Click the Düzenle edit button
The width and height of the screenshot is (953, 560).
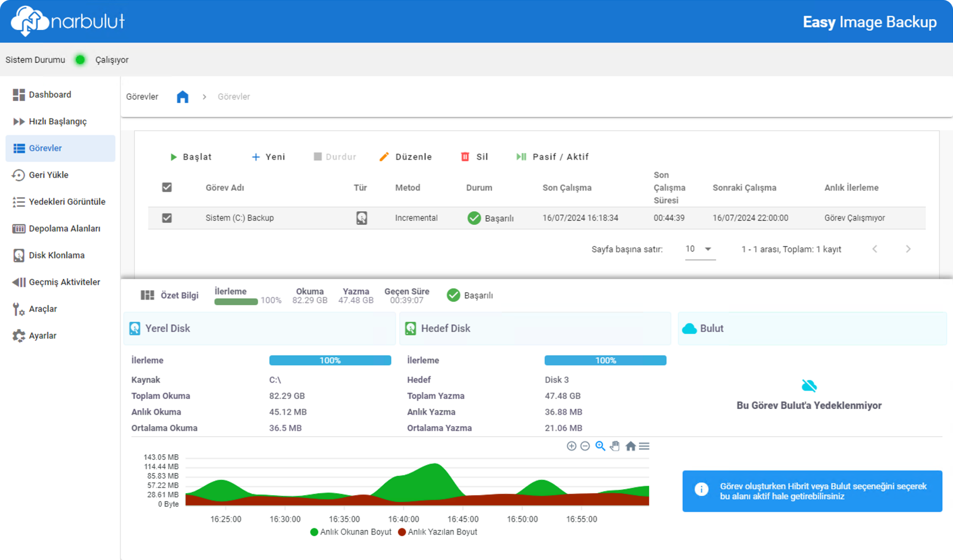point(405,157)
